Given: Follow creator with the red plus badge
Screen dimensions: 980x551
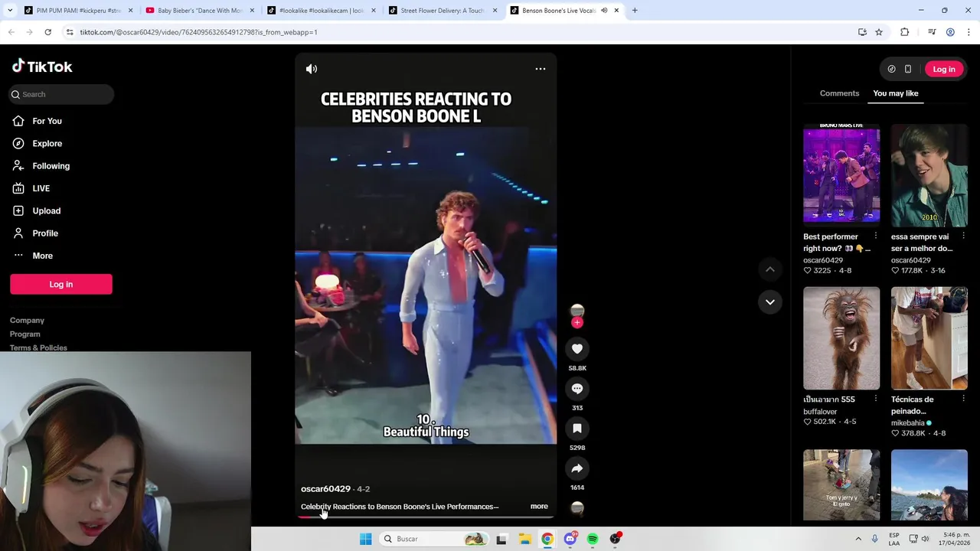Looking at the screenshot, I should click(577, 322).
